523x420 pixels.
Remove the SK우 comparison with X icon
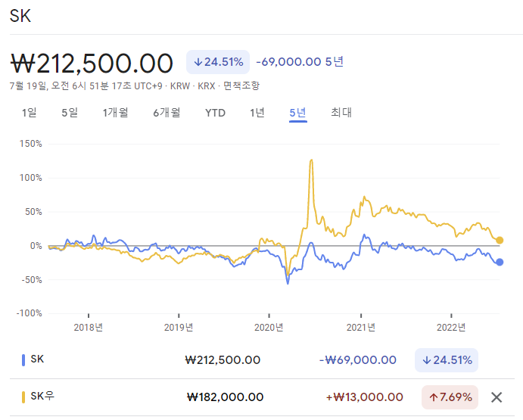point(497,397)
